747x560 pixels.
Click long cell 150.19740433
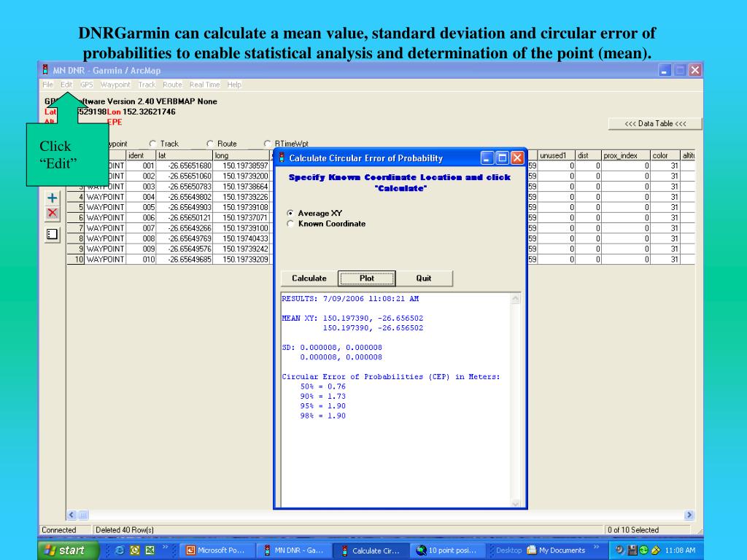[x=241, y=238]
